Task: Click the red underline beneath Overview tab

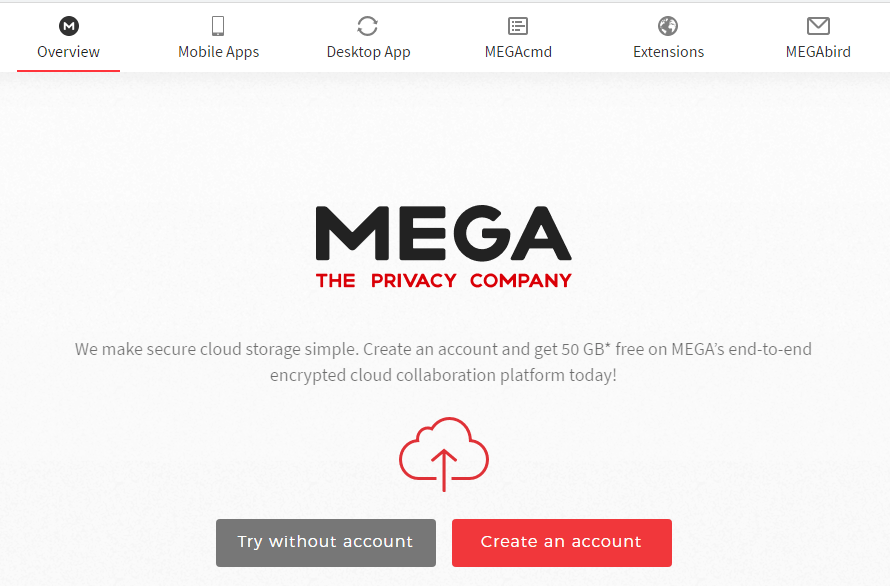Action: [x=68, y=71]
